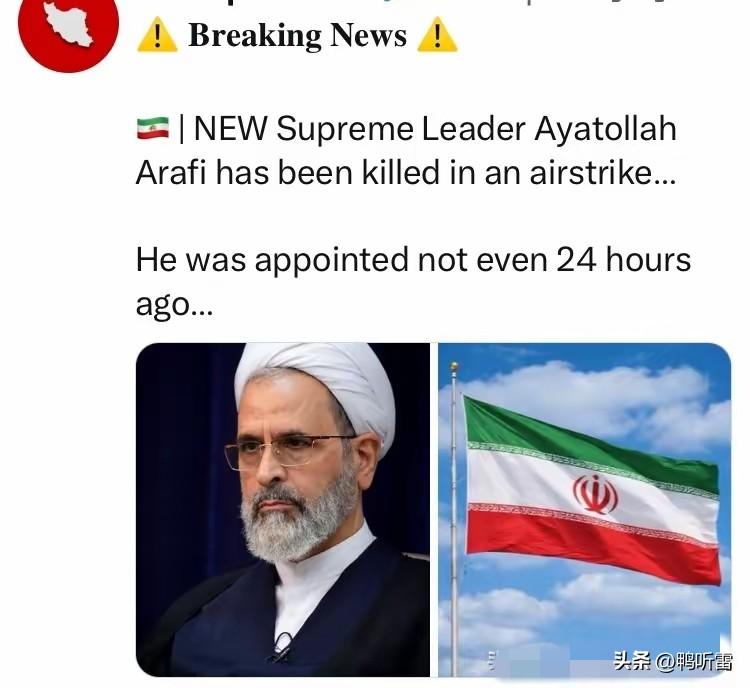Click the golden flagpole finial

point(454,367)
